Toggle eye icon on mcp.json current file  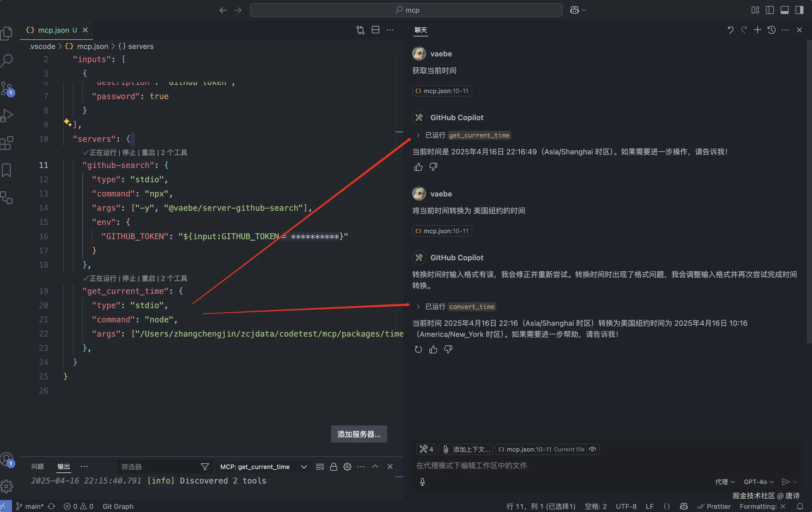point(592,449)
